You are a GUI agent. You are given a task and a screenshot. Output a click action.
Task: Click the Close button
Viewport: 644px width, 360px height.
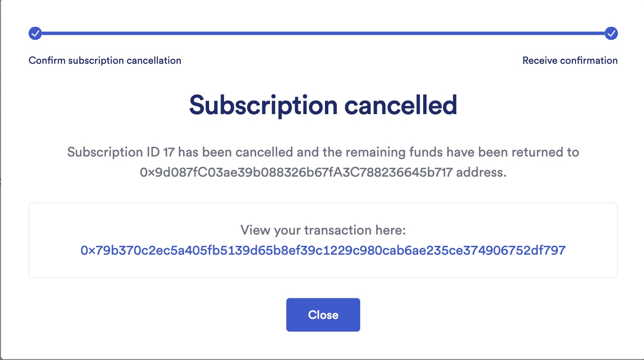click(x=323, y=315)
